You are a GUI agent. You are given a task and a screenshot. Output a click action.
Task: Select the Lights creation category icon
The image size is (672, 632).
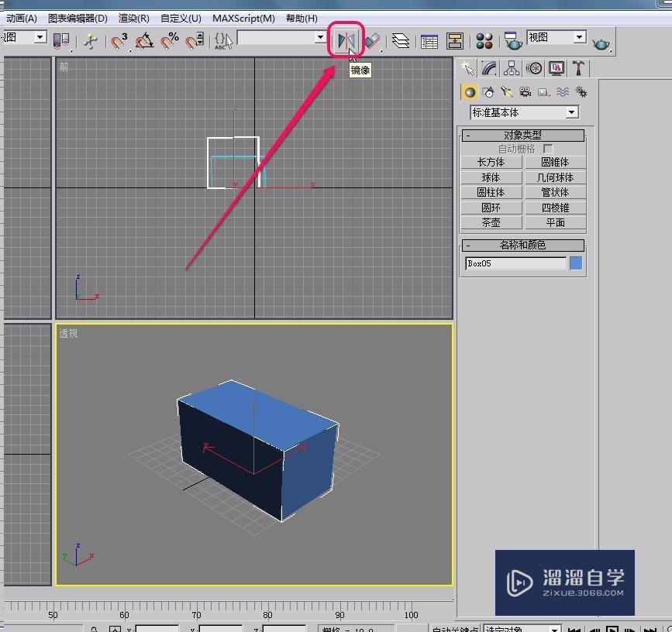pyautogui.click(x=505, y=91)
